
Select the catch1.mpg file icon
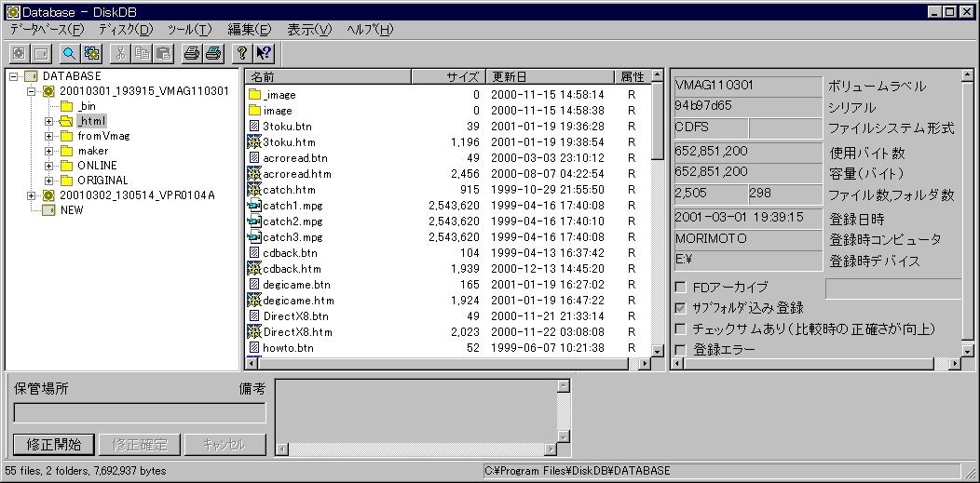[254, 206]
